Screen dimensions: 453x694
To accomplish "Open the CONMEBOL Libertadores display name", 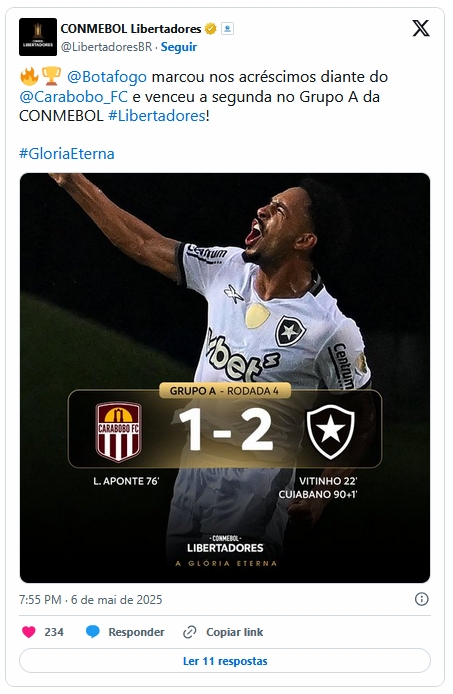I will coord(131,29).
